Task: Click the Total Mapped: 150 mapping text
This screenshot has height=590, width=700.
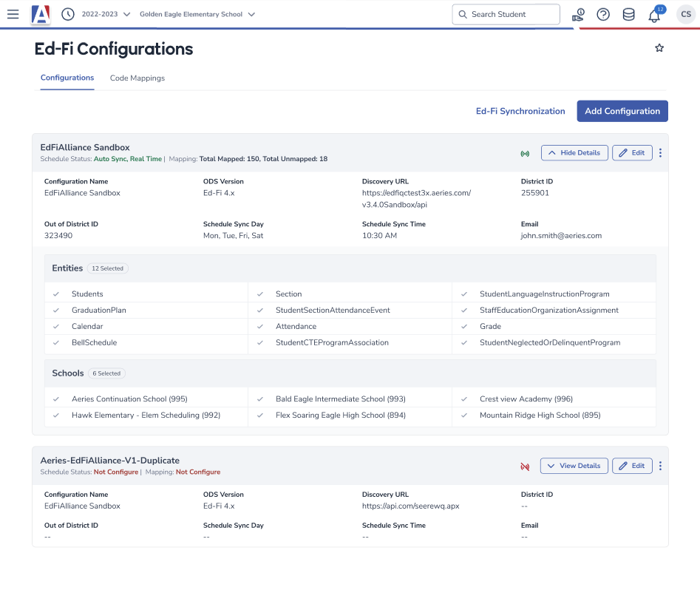Action: coord(229,159)
